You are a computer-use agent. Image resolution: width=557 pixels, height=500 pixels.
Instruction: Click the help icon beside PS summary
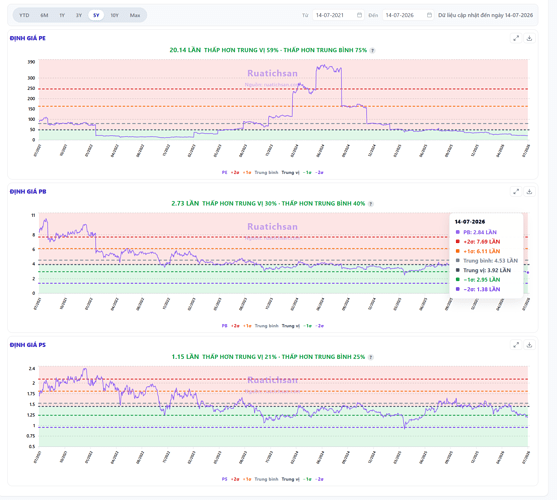371,357
